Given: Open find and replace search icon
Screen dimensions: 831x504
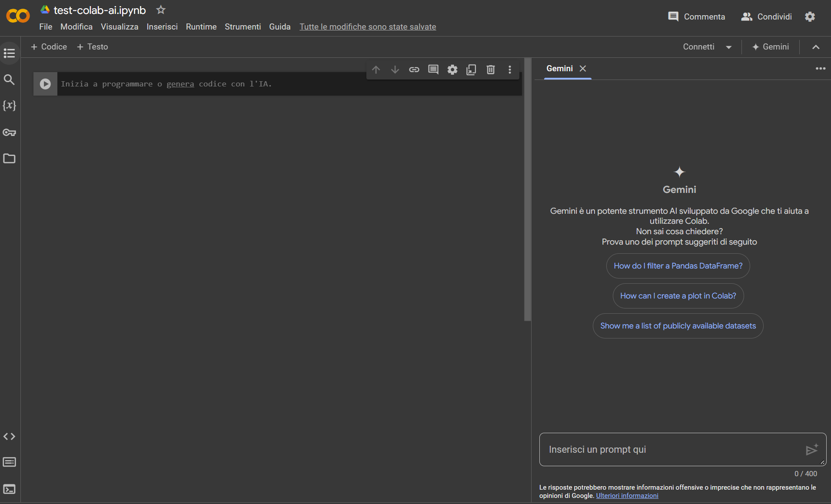Looking at the screenshot, I should point(9,80).
